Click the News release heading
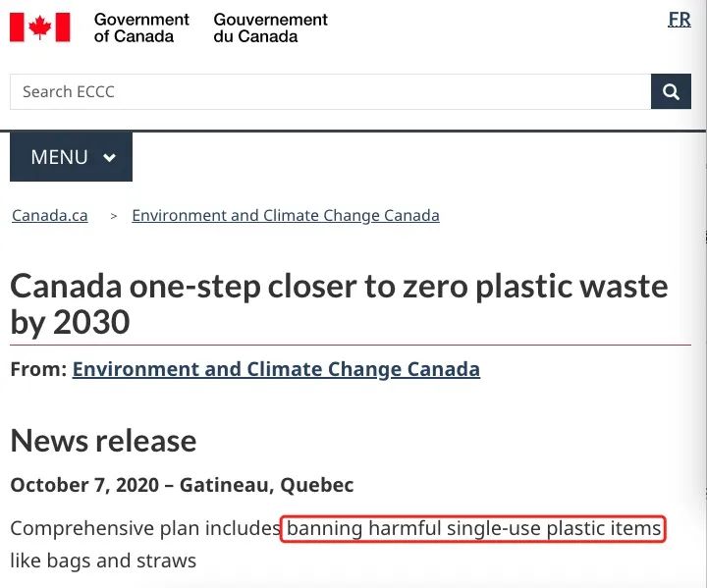707x588 pixels. 104,441
